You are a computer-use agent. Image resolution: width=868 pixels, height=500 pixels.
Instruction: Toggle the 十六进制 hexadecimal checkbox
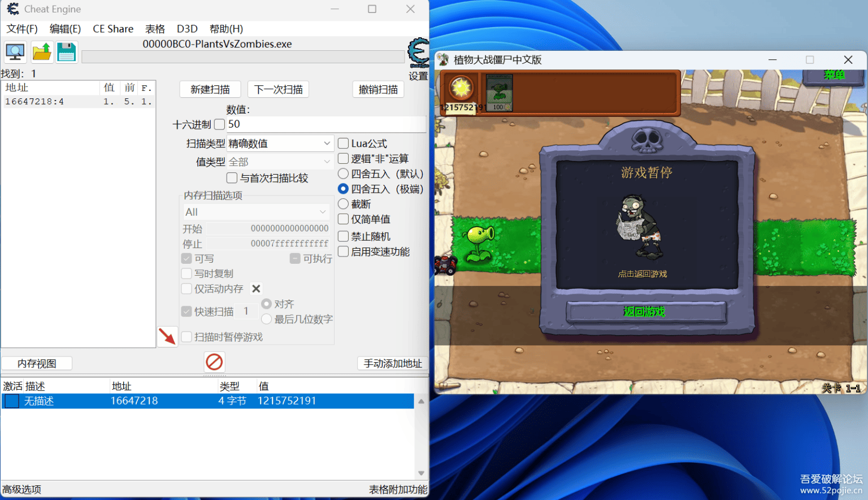click(x=220, y=124)
